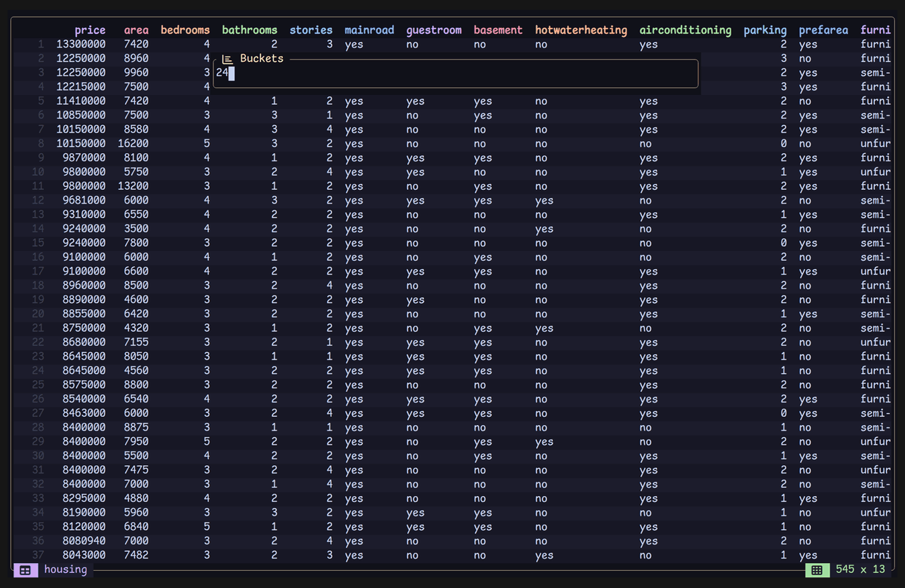This screenshot has width=905, height=588.
Task: Select the basement column header
Action: coord(499,30)
